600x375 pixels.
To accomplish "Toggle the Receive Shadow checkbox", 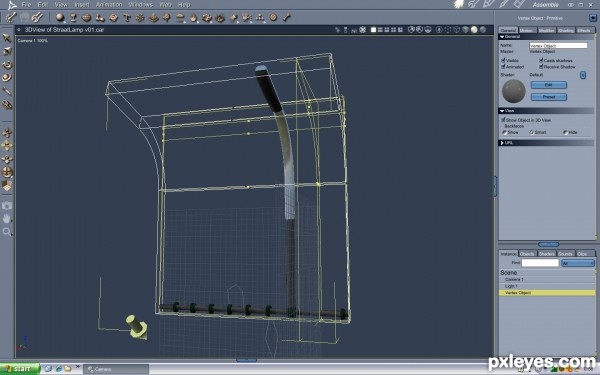I will pyautogui.click(x=541, y=66).
